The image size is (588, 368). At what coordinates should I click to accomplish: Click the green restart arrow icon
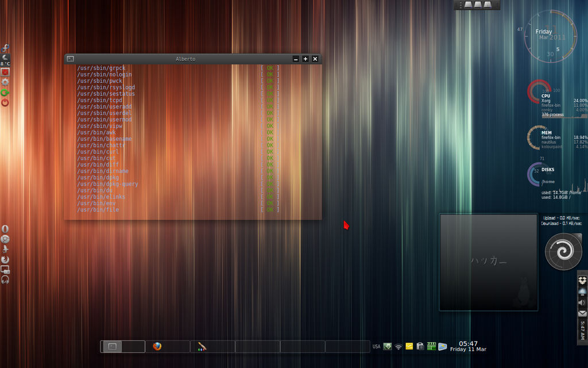coord(5,93)
